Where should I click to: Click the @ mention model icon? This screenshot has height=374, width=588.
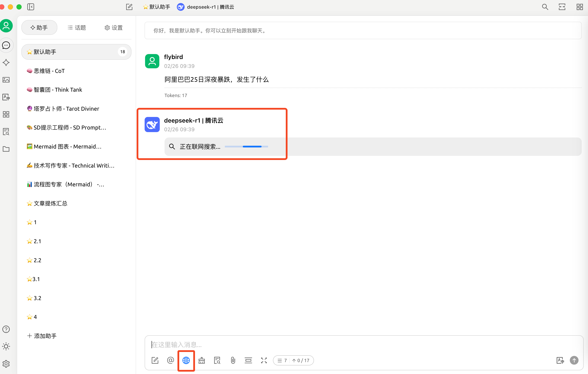(x=170, y=360)
